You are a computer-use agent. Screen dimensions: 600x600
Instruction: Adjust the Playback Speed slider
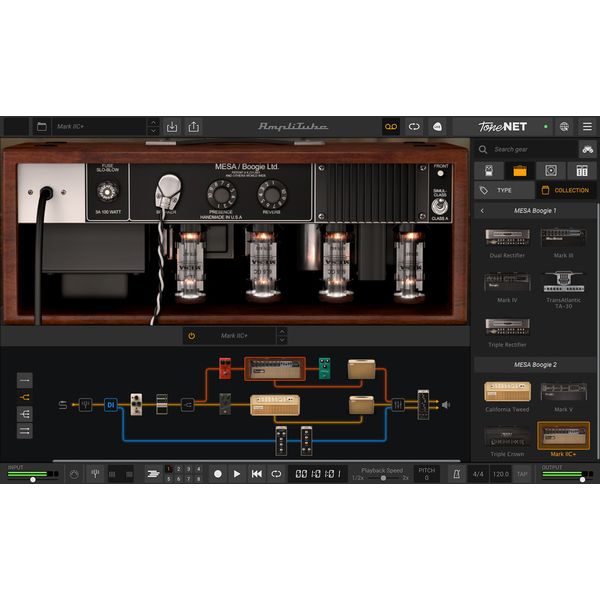point(382,478)
